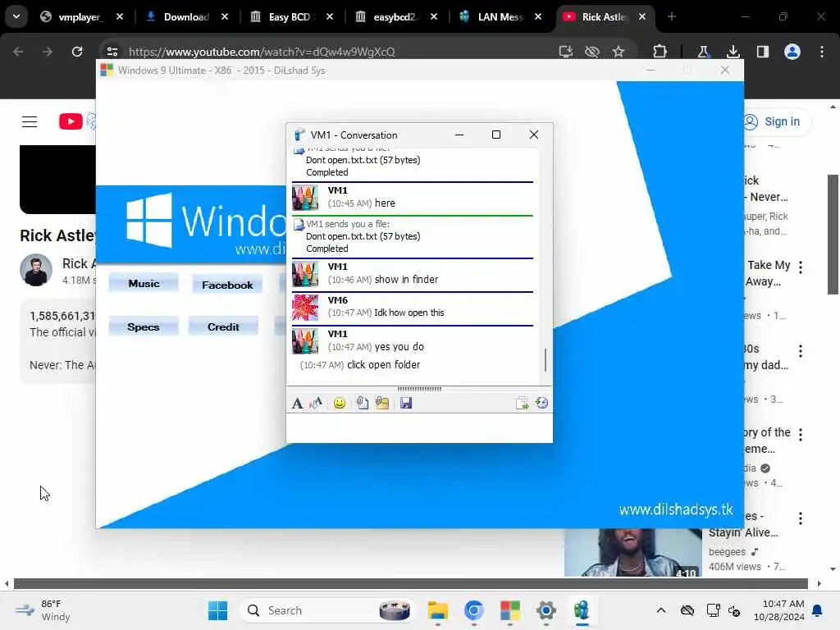Screen dimensions: 840x630
Task: Click the send folder attachment icon
Action: (382, 403)
